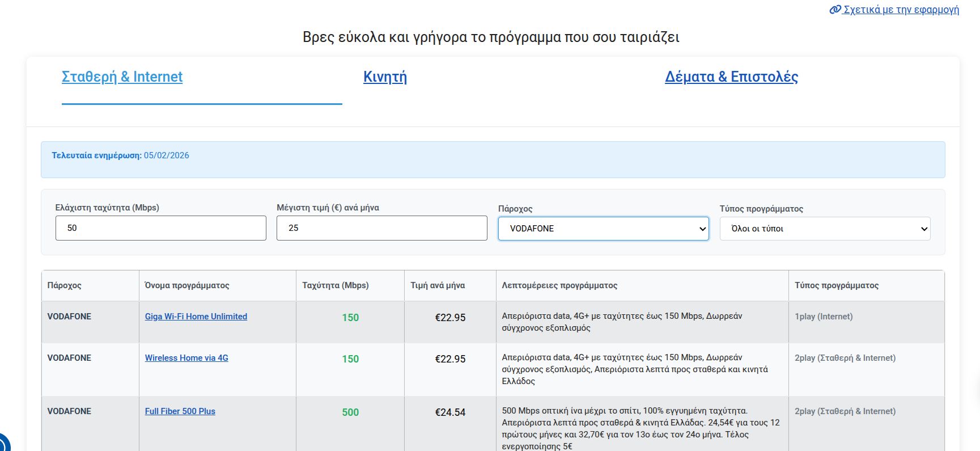Click the Τύπος προγράμματος table column header
This screenshot has height=451, width=980.
tap(837, 285)
